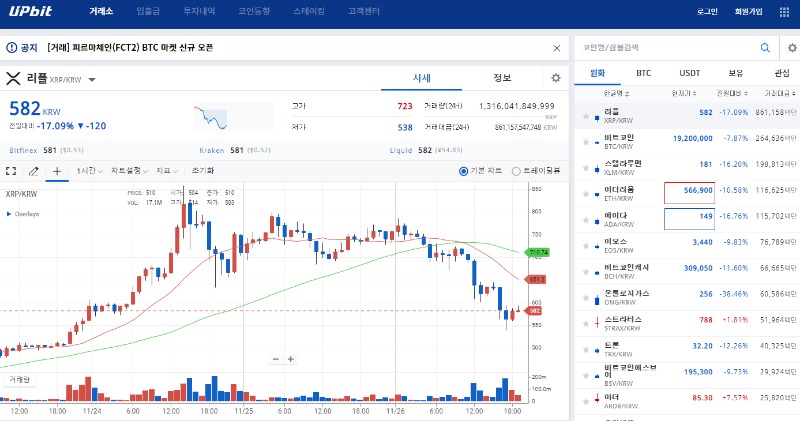Open 입출금 top menu
This screenshot has height=421, width=800.
[148, 11]
